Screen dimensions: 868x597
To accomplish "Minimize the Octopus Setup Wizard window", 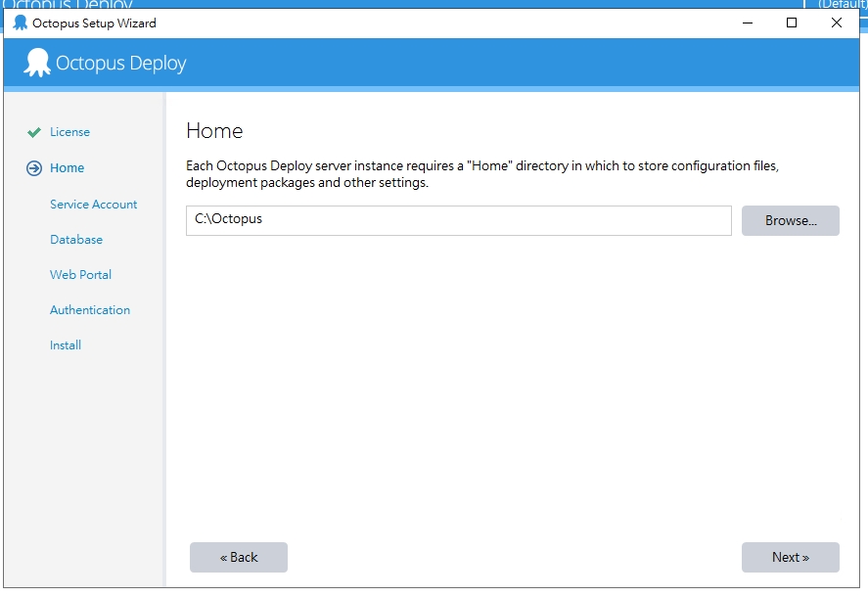I will pyautogui.click(x=748, y=23).
